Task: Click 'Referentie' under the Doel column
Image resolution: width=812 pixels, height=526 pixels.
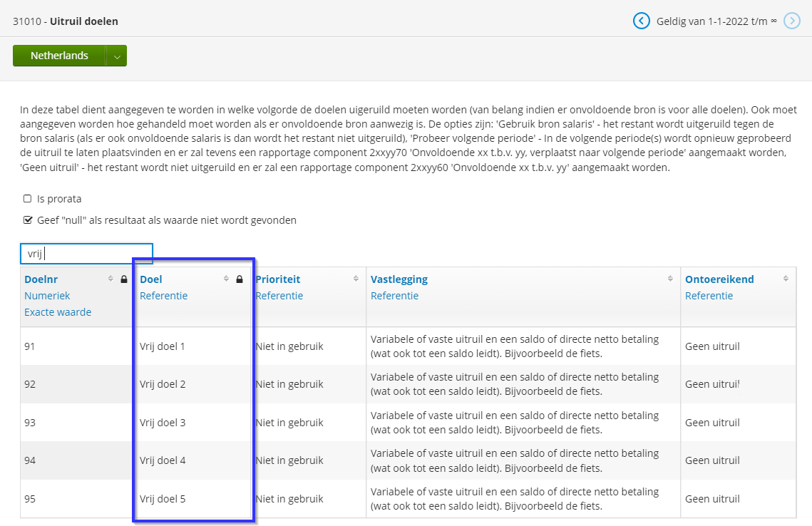Action: (164, 295)
